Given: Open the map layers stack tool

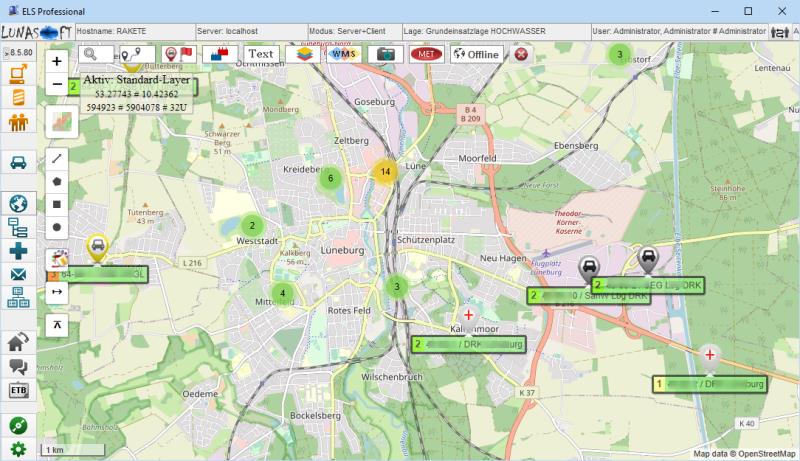Looking at the screenshot, I should tap(302, 54).
